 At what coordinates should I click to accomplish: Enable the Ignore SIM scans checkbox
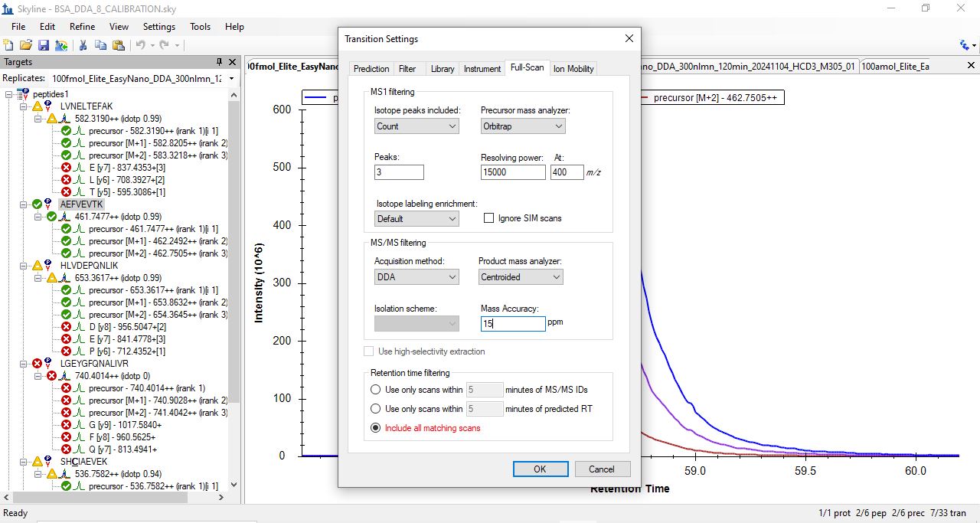click(488, 218)
